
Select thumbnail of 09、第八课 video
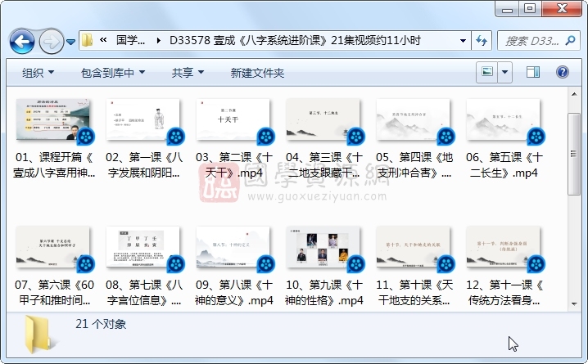pos(233,247)
